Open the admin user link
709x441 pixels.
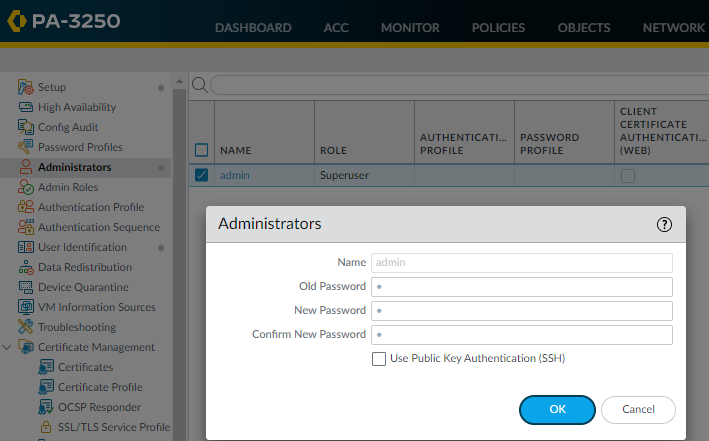coord(235,175)
